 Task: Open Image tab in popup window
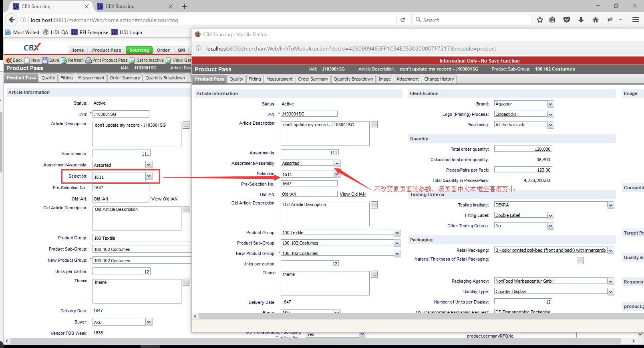pyautogui.click(x=384, y=79)
